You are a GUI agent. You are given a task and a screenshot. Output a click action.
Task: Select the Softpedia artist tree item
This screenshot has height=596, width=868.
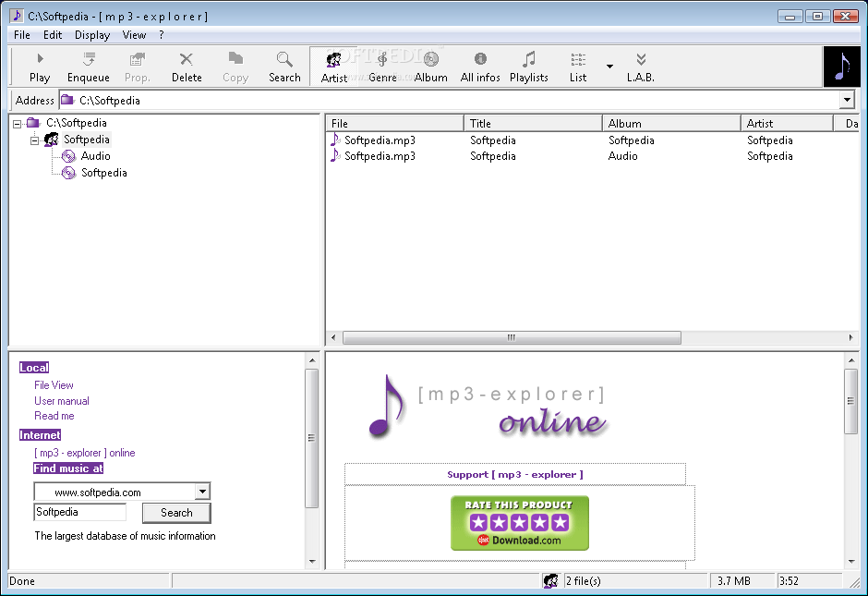pyautogui.click(x=87, y=140)
